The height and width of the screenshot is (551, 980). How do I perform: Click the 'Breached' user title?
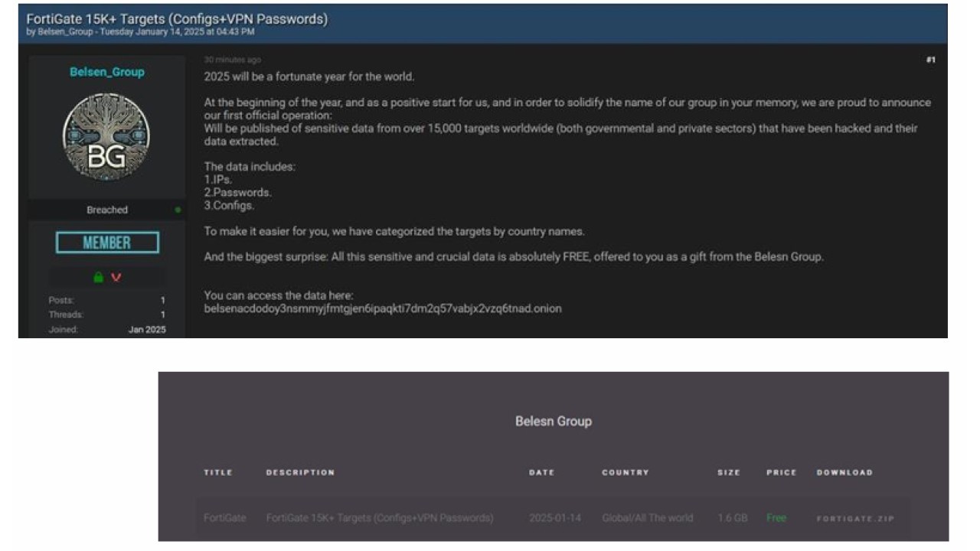107,210
